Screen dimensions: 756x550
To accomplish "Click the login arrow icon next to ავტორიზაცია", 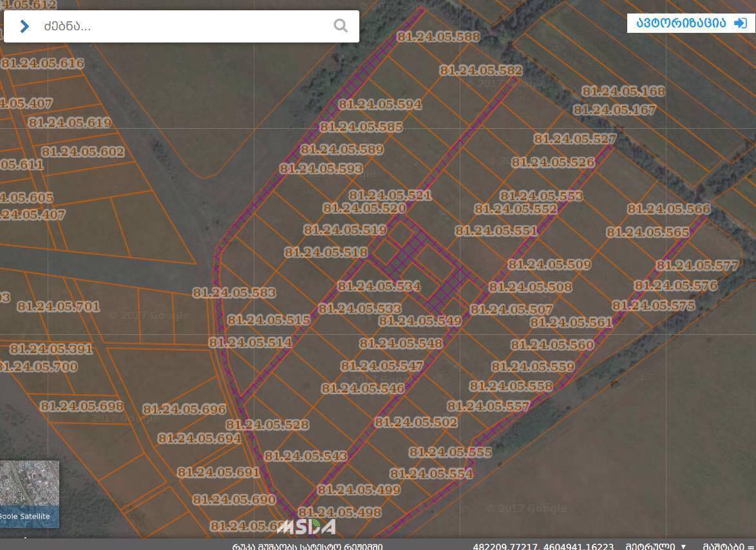I will tap(741, 23).
